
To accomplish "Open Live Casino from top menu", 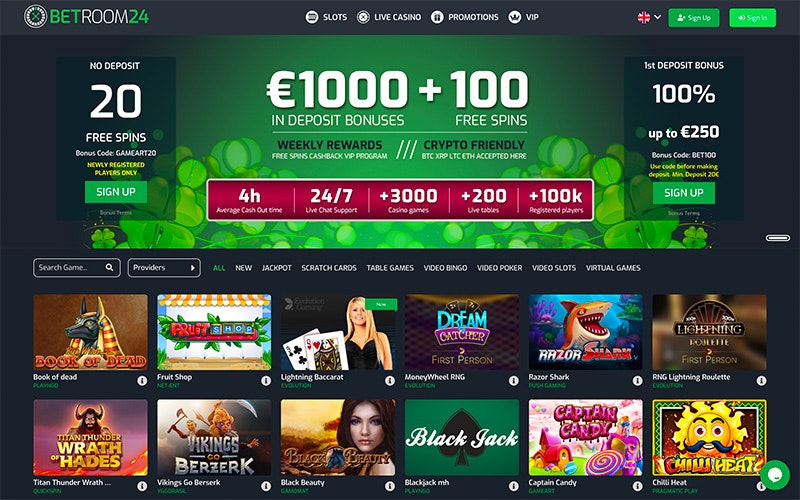I will tap(389, 17).
